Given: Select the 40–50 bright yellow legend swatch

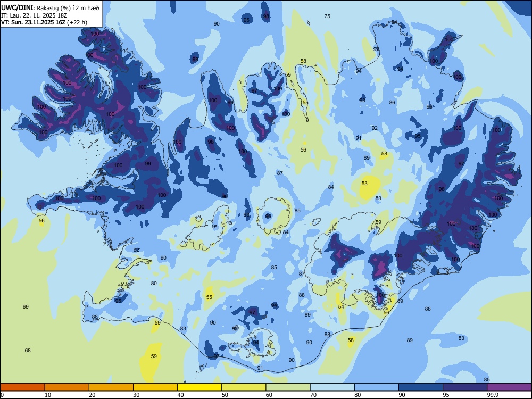Looking at the screenshot, I should 199,387.
